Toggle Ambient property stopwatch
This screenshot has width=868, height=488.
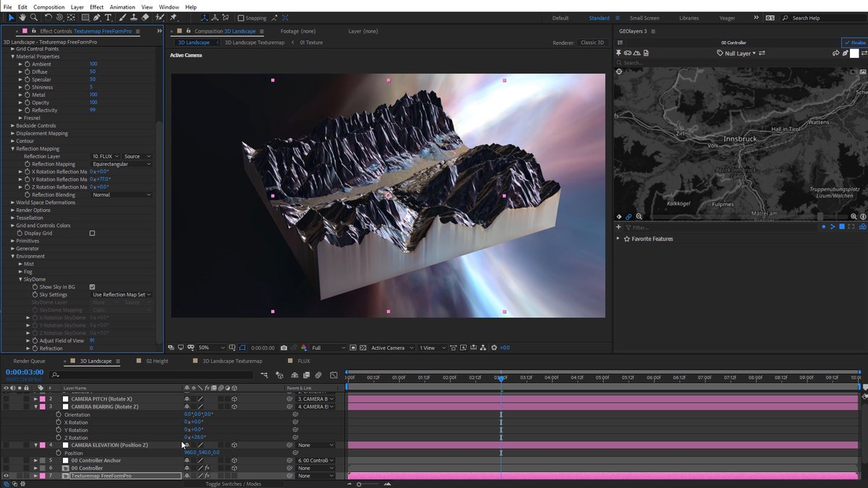(x=27, y=64)
